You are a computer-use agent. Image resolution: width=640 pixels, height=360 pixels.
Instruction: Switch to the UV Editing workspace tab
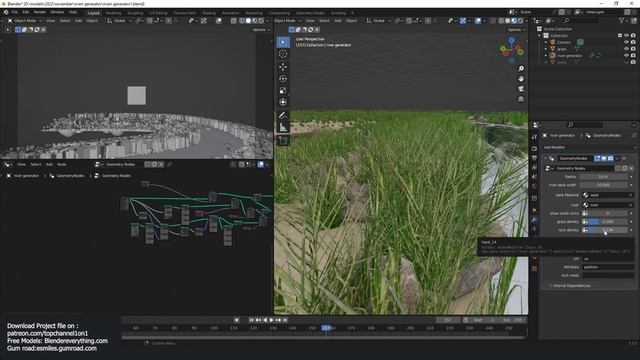pos(158,13)
